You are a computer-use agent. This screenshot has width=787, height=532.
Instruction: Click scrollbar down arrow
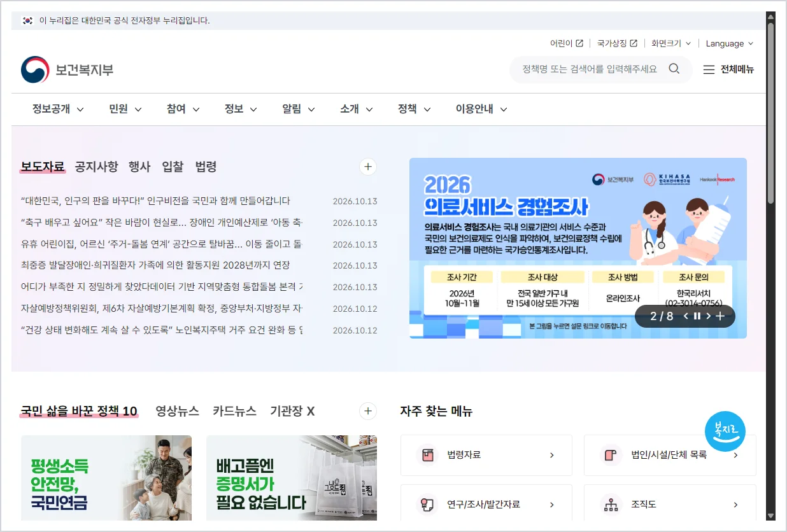coord(770,516)
